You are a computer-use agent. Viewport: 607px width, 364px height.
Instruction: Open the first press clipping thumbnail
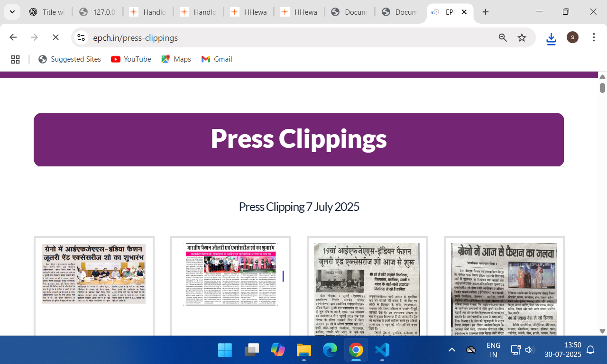point(94,274)
